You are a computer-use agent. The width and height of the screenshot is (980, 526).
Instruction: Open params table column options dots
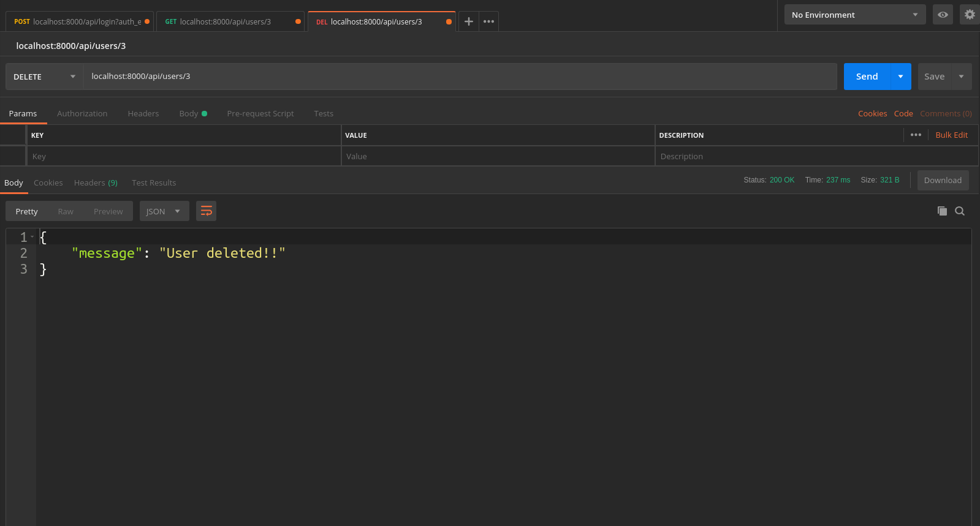click(916, 135)
